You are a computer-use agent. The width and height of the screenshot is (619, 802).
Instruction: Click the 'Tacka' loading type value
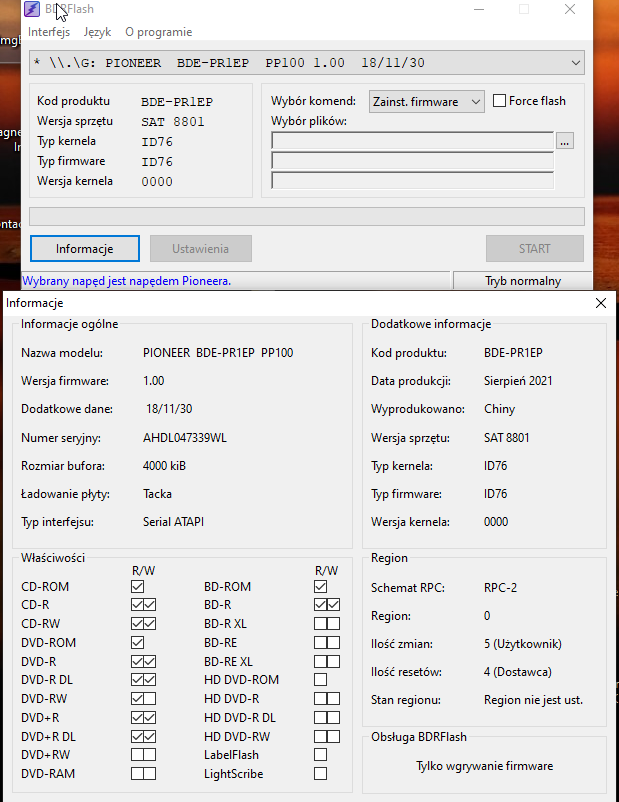pyautogui.click(x=157, y=494)
